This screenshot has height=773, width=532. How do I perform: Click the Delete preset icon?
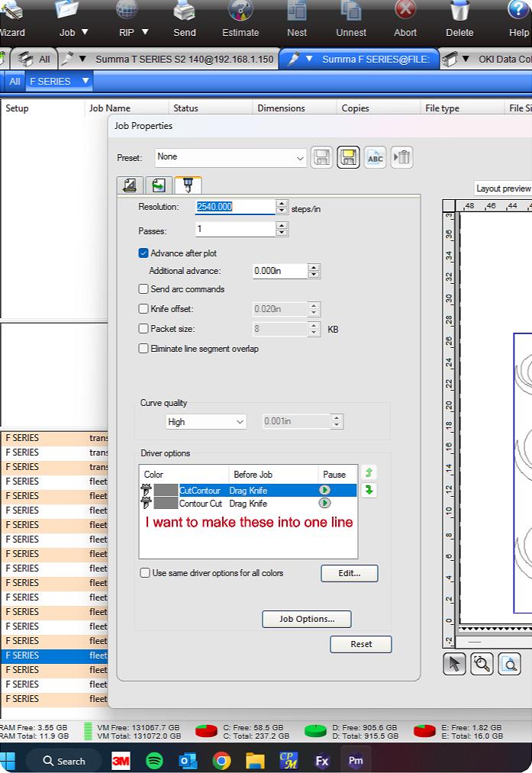click(x=401, y=158)
